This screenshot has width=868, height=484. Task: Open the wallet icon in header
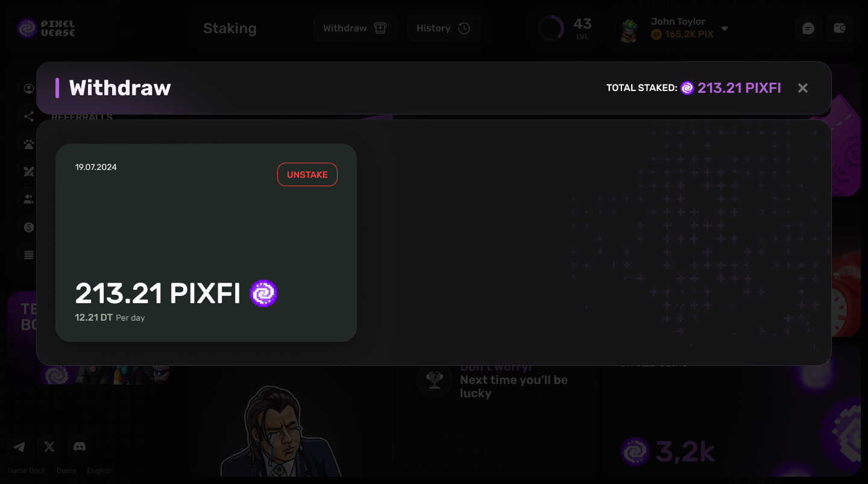(840, 28)
